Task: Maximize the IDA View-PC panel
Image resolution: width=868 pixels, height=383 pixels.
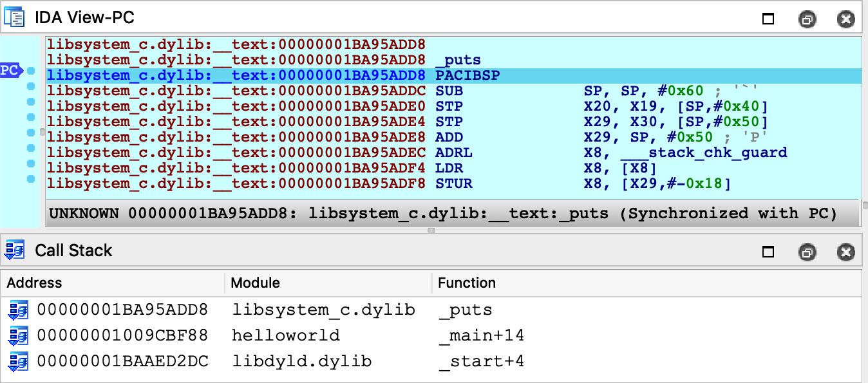Action: (x=768, y=19)
